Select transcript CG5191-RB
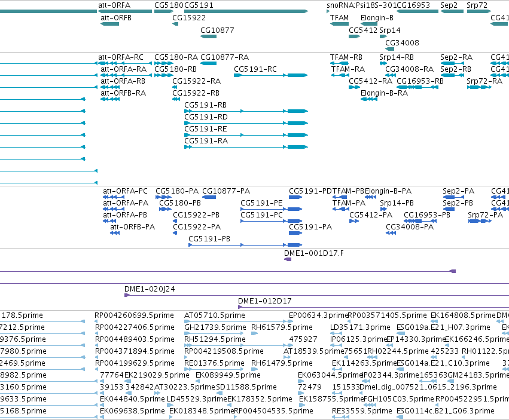The image size is (509, 420). coord(206,105)
